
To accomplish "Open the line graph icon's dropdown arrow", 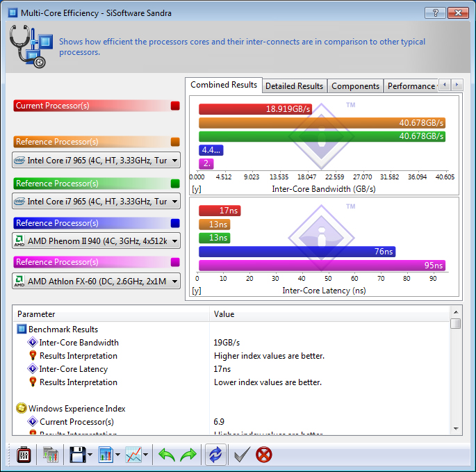I will coord(146,455).
